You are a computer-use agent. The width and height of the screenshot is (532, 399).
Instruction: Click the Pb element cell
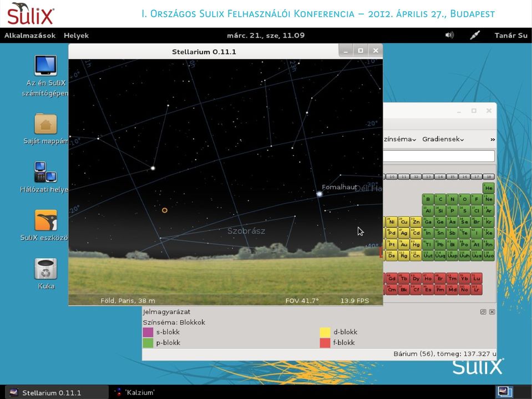[x=440, y=244]
